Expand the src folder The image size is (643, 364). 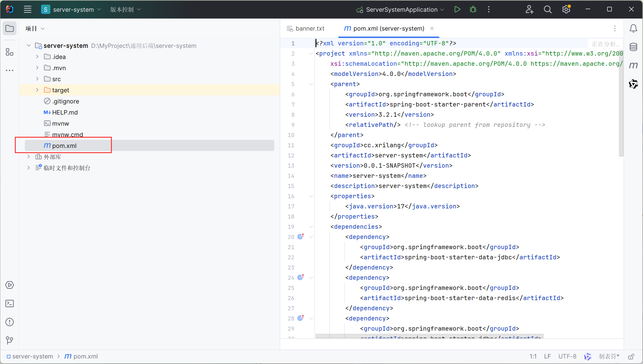(x=37, y=79)
